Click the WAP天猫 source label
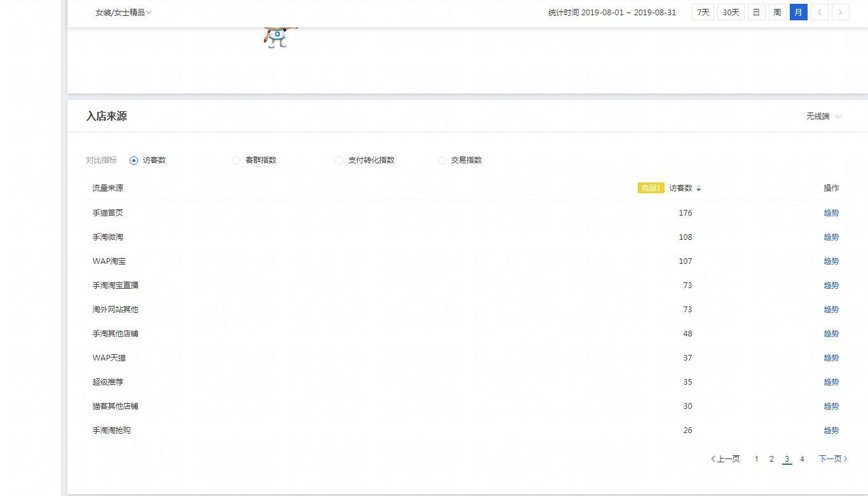The width and height of the screenshot is (868, 496). [109, 358]
